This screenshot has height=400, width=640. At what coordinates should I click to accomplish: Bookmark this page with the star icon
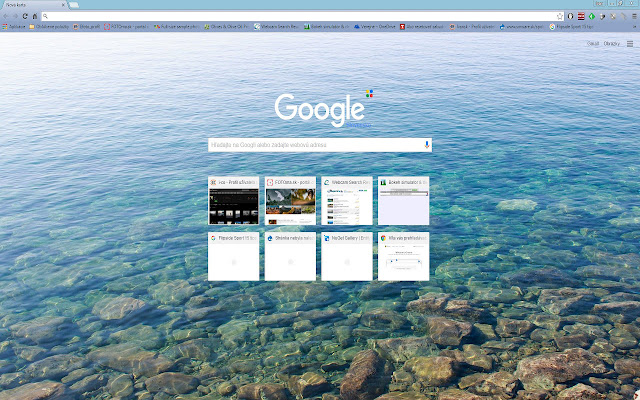560,16
